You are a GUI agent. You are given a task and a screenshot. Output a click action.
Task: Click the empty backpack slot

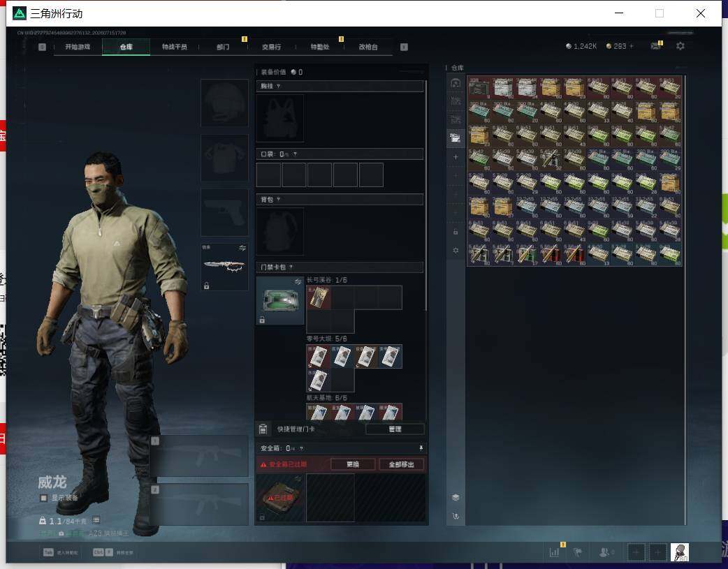pos(280,231)
